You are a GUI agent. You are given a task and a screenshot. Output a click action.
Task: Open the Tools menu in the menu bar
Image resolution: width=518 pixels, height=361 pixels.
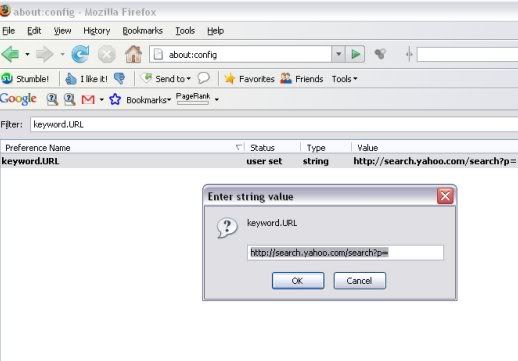185,31
